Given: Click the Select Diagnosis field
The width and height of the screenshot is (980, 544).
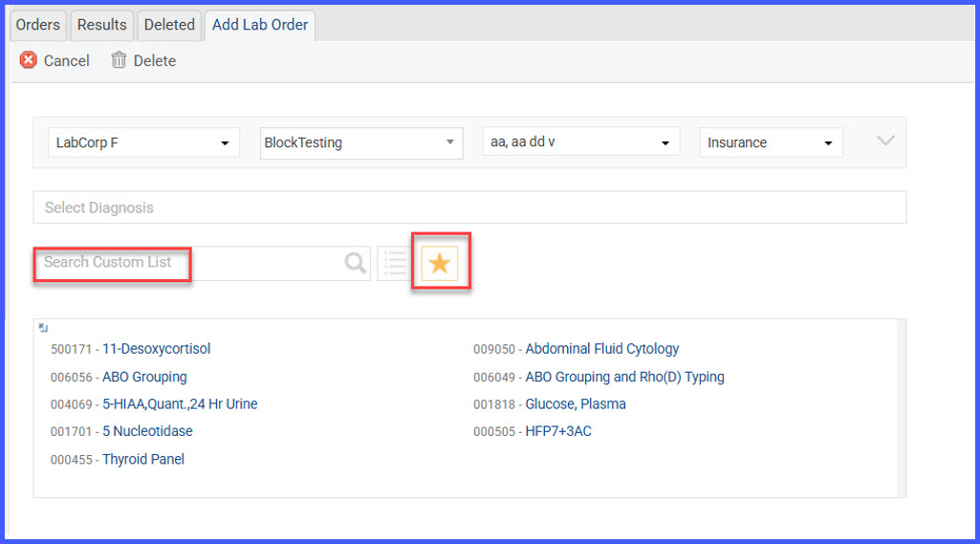Looking at the screenshot, I should tap(469, 207).
